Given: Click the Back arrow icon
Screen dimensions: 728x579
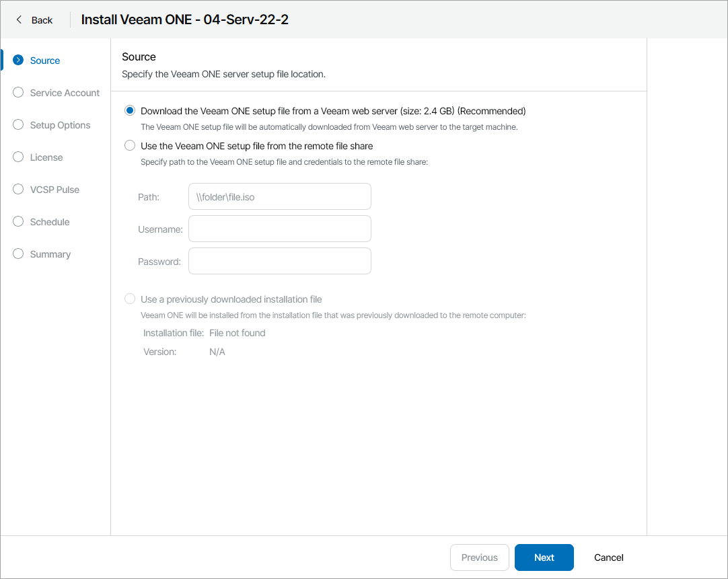Looking at the screenshot, I should [x=19, y=20].
